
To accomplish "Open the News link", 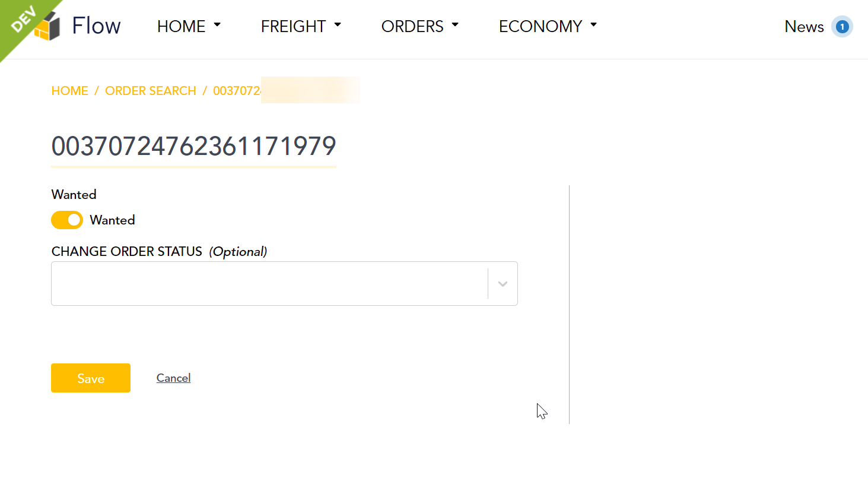I will pos(804,27).
